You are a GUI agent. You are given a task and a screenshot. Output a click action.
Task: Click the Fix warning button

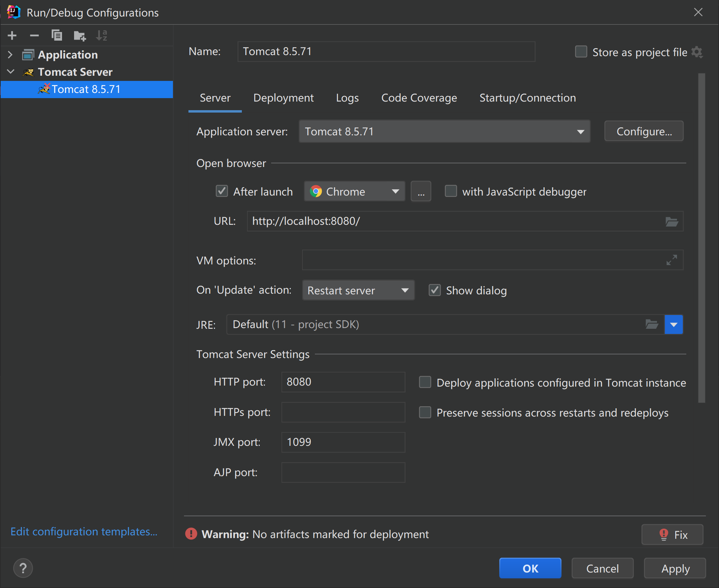click(672, 535)
